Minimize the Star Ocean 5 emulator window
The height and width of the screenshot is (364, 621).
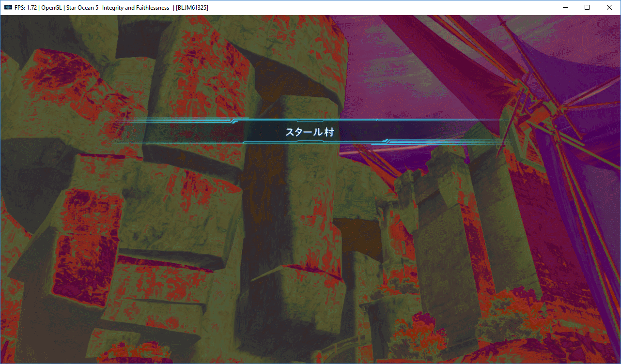point(565,8)
